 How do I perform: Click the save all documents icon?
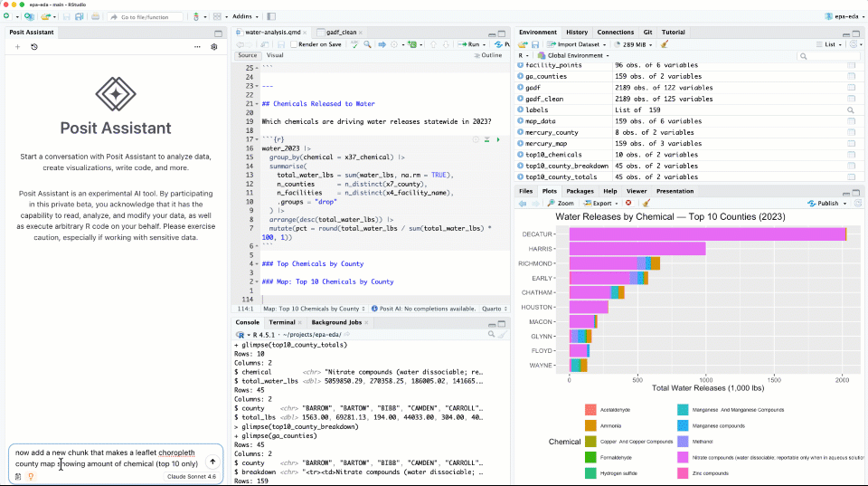[x=80, y=16]
